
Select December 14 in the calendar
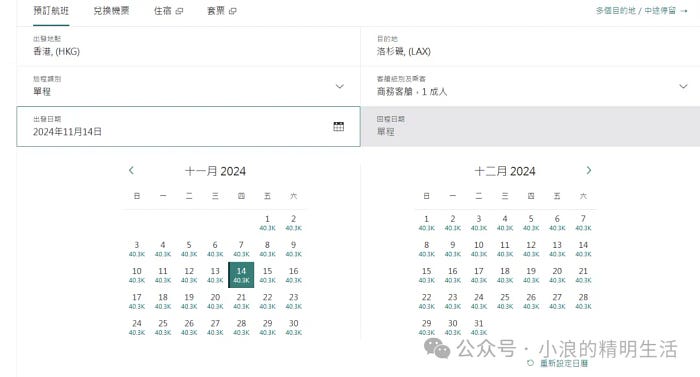(x=583, y=249)
